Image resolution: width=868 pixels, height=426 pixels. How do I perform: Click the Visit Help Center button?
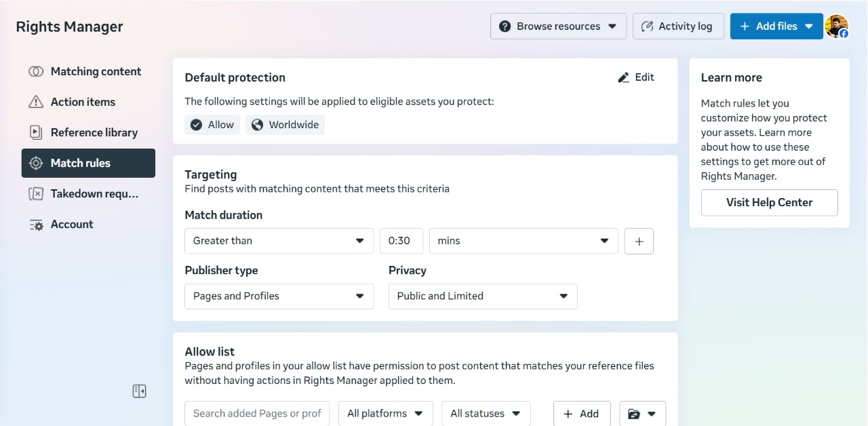[x=769, y=203]
